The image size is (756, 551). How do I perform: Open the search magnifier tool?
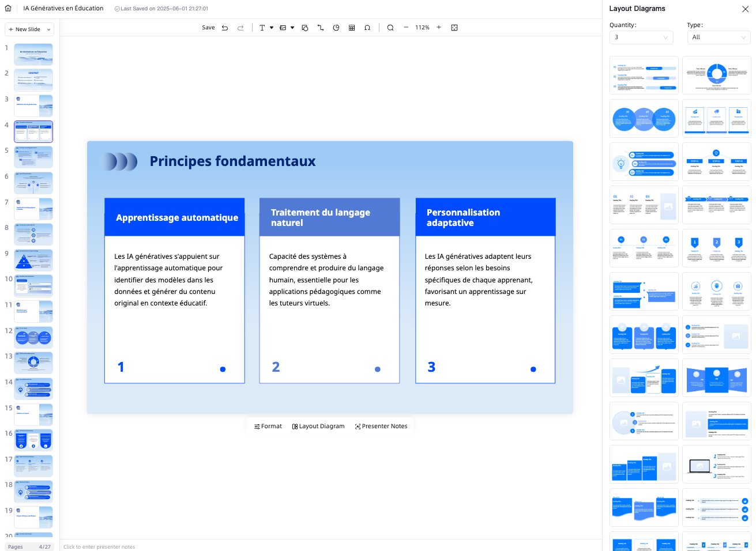(390, 28)
